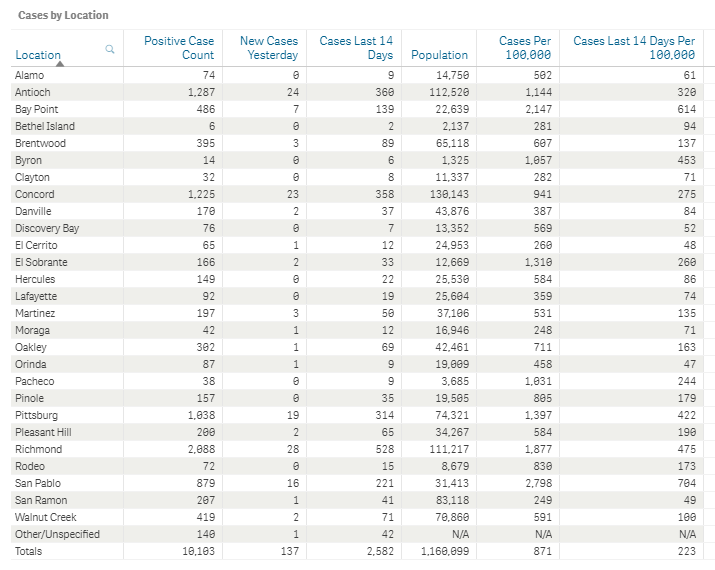The image size is (715, 570).
Task: Sort table by Population column
Action: click(x=439, y=55)
